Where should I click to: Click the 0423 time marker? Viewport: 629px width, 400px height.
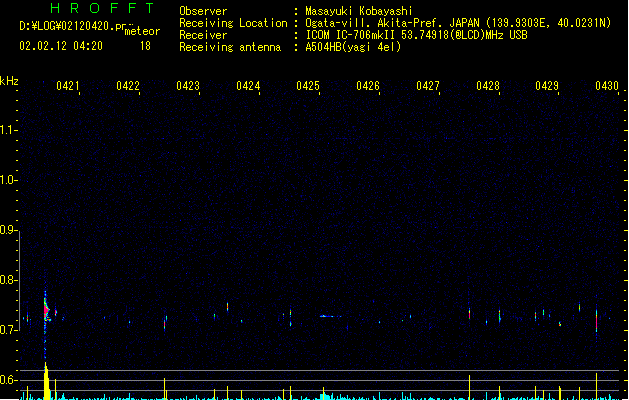point(188,86)
